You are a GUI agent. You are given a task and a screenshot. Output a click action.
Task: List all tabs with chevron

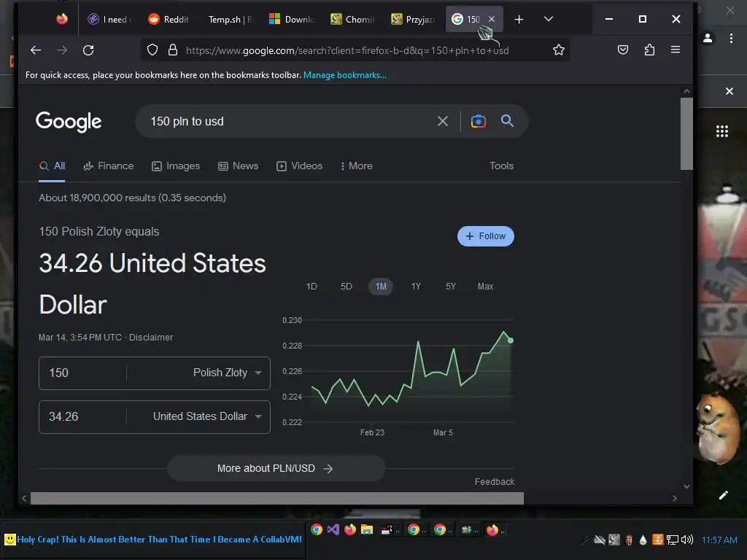(549, 19)
